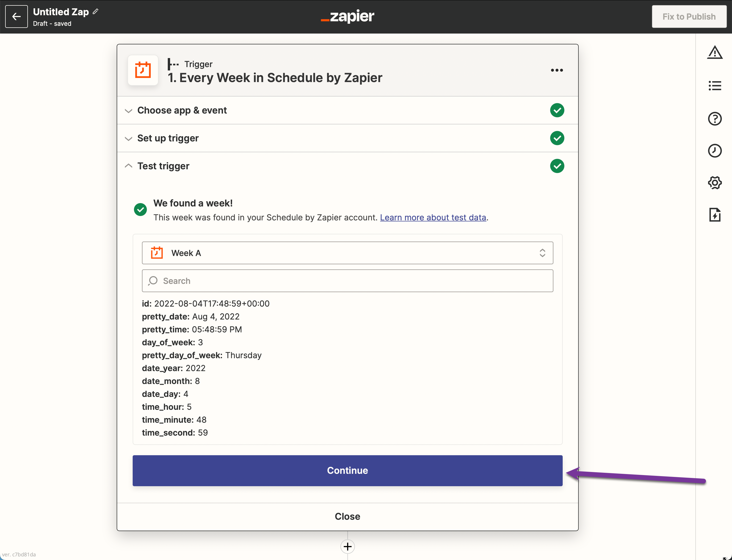732x560 pixels.
Task: Click the search magnifier icon
Action: tap(153, 281)
